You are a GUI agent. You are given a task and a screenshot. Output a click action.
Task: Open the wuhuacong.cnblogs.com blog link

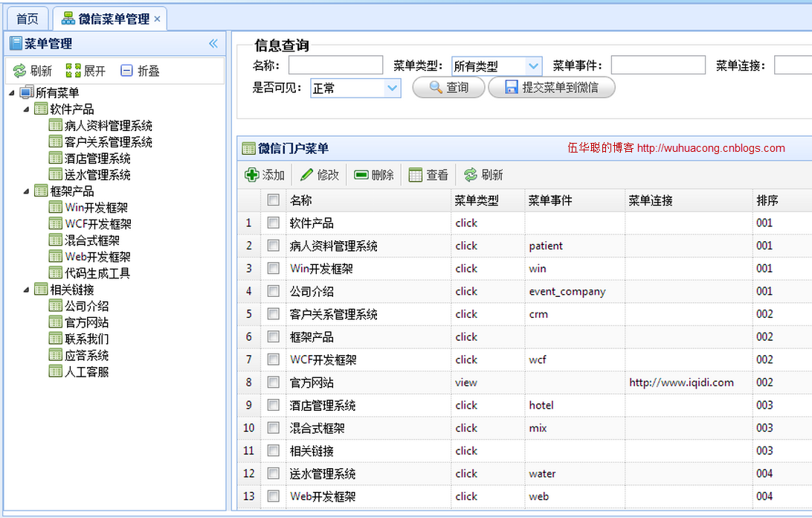711,148
